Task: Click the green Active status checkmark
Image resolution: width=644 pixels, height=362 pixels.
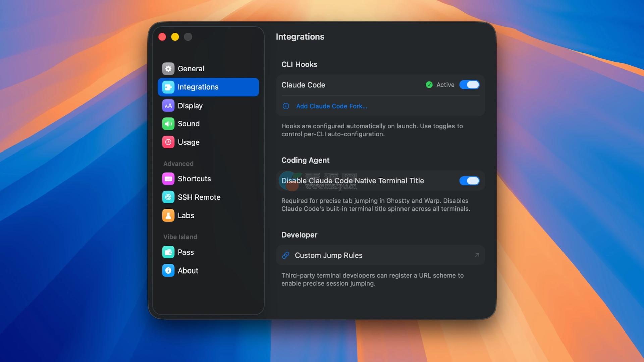Action: (429, 85)
